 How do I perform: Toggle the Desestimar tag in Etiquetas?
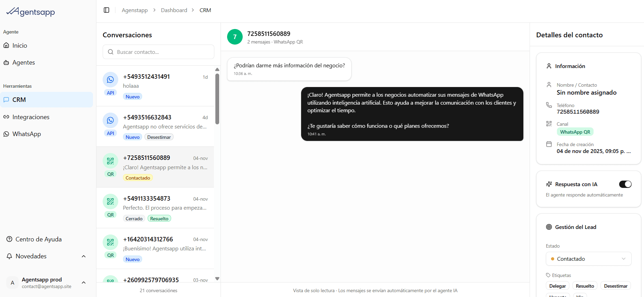616,286
